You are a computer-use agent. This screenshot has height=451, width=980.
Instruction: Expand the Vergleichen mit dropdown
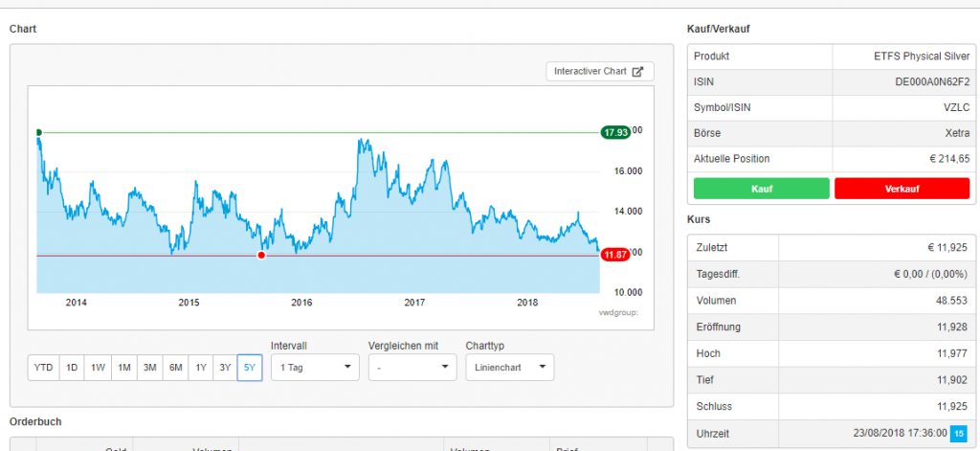click(412, 368)
